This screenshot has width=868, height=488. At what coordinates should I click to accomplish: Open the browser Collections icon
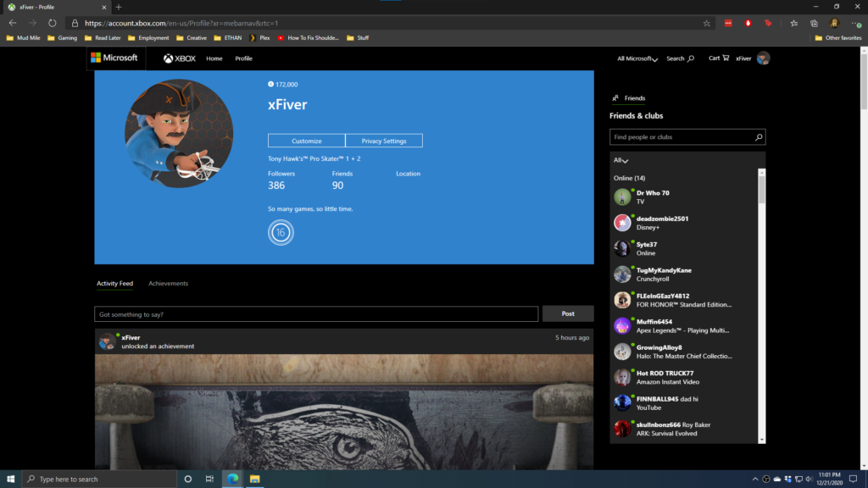coord(814,23)
